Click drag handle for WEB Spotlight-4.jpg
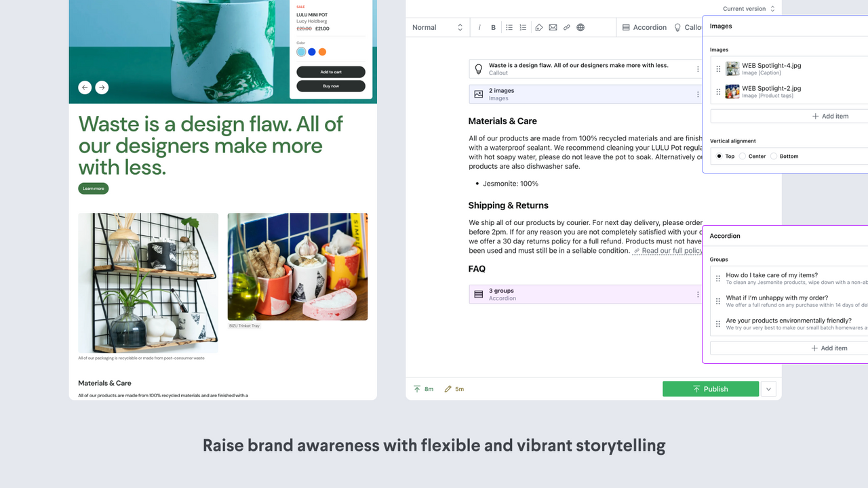This screenshot has height=488, width=868. pyautogui.click(x=718, y=69)
